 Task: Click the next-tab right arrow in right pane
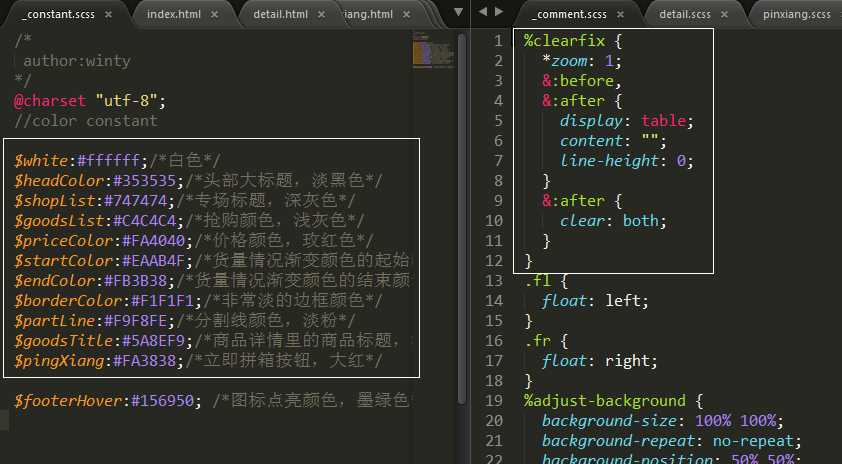pos(499,11)
